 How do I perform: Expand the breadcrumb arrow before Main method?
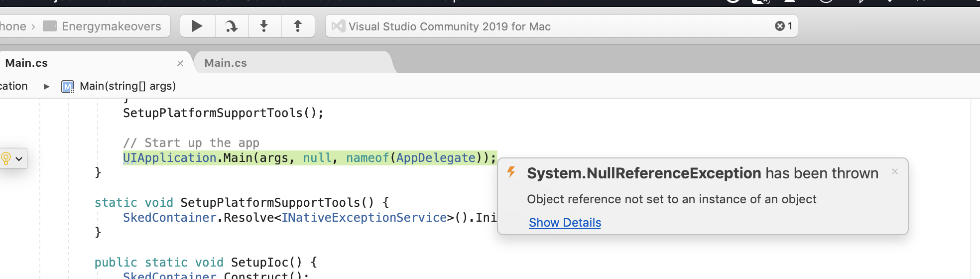point(46,87)
